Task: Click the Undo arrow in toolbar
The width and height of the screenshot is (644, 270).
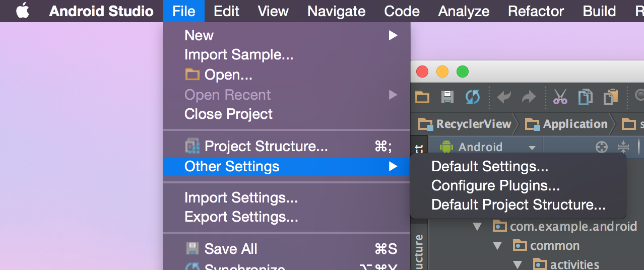Action: coord(504,97)
